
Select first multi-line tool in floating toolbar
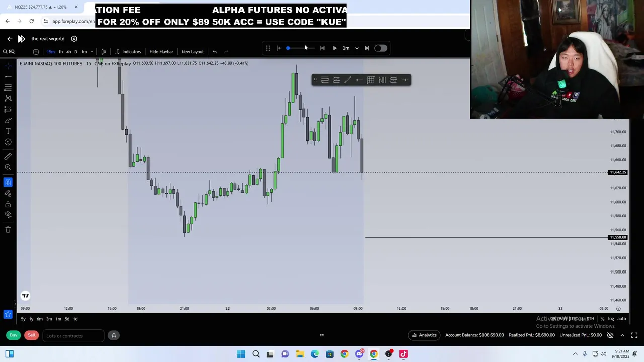point(325,80)
